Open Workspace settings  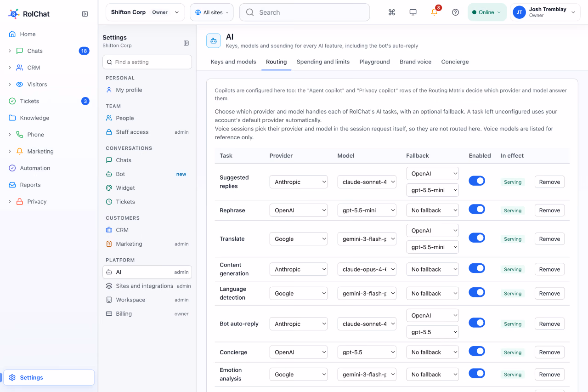(147, 300)
